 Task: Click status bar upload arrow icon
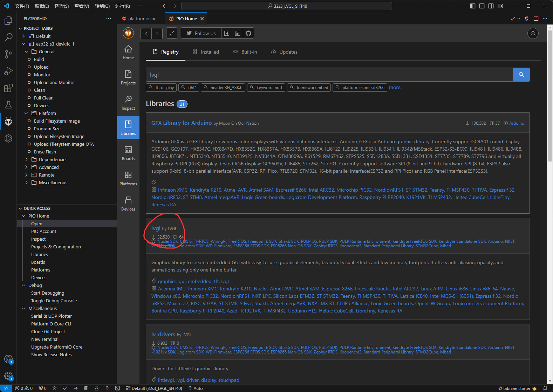75,388
